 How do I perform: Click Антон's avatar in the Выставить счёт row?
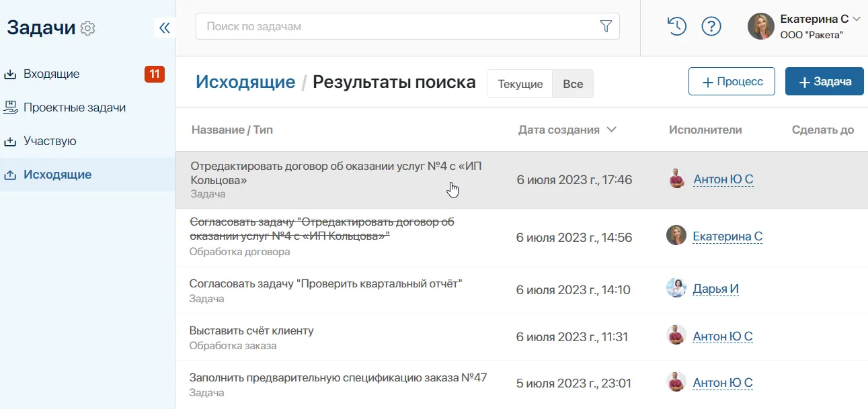(676, 335)
